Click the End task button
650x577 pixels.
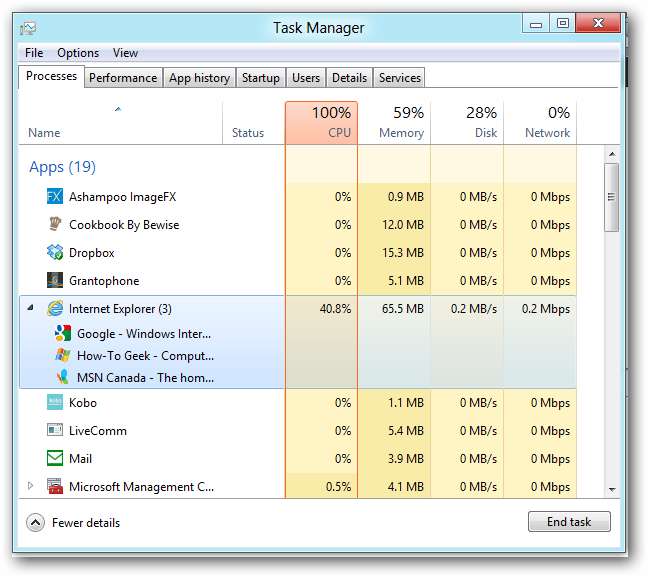tap(569, 521)
